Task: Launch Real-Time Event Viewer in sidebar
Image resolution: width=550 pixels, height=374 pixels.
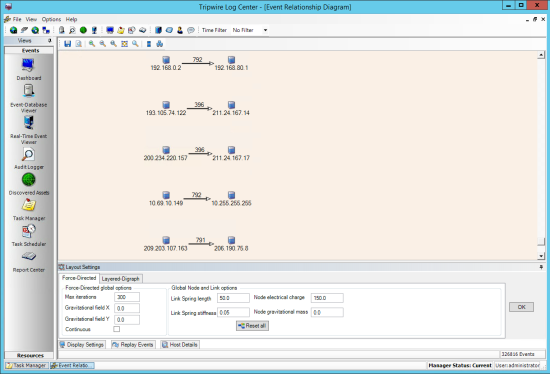Action: 28,129
